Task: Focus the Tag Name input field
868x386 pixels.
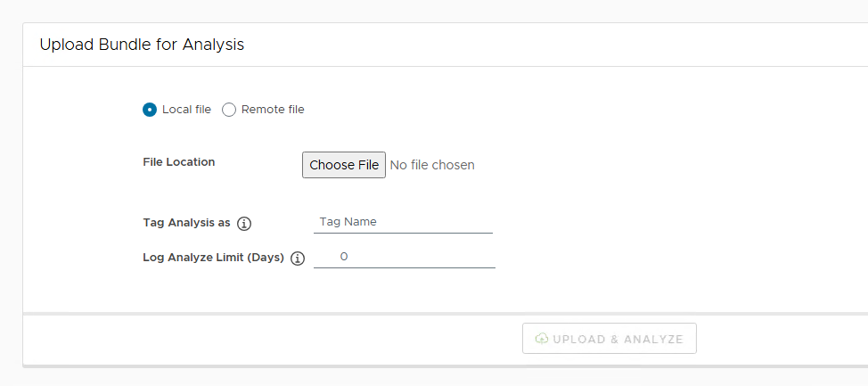Action: 403,222
